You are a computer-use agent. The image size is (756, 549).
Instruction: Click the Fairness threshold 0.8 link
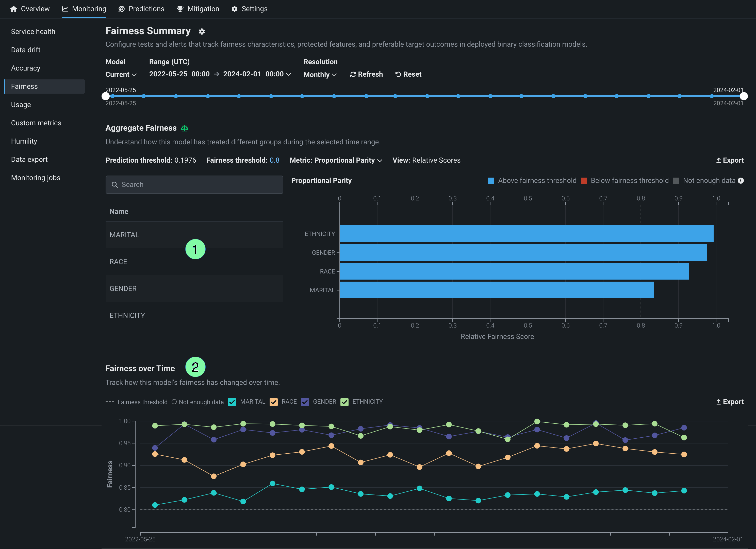pos(274,160)
